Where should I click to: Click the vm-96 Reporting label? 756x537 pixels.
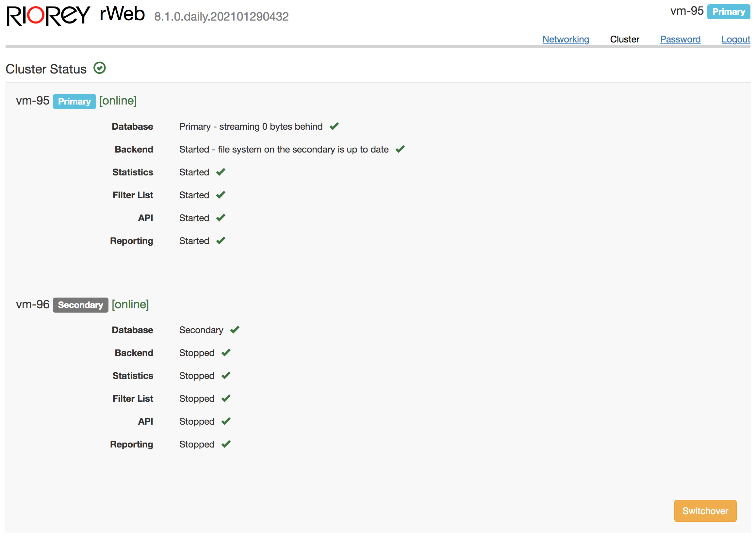pos(132,445)
